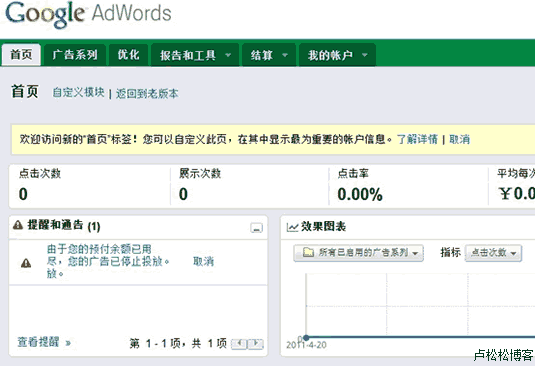Click the Google AdWords logo
This screenshot has height=366, width=536.
point(88,14)
